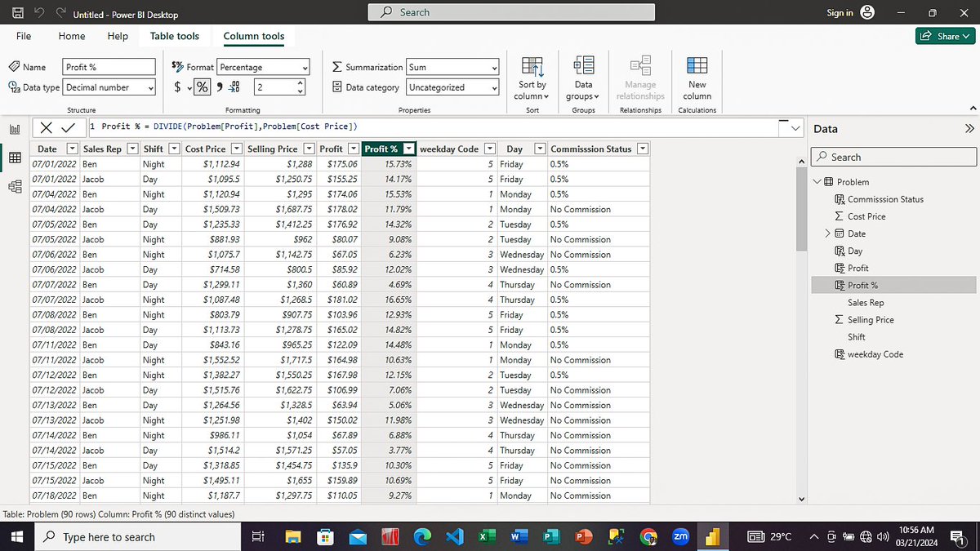Click the Save icon in title bar
The height and width of the screenshot is (551, 980).
(17, 13)
